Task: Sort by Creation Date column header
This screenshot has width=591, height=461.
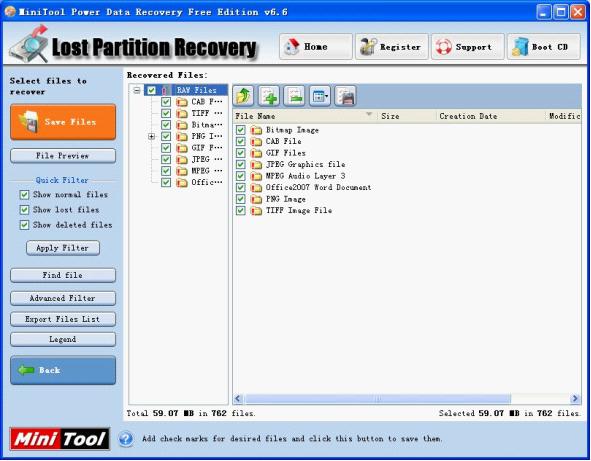Action: tap(490, 116)
